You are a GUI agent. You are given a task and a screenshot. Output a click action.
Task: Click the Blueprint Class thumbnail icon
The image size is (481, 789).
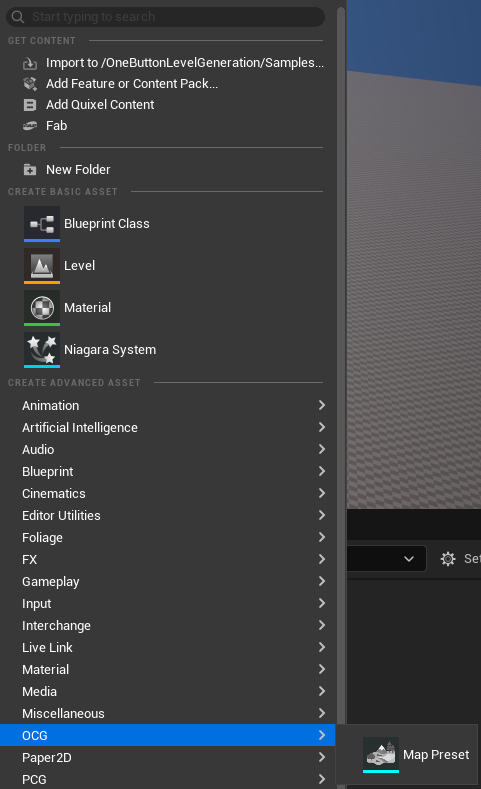coord(42,224)
